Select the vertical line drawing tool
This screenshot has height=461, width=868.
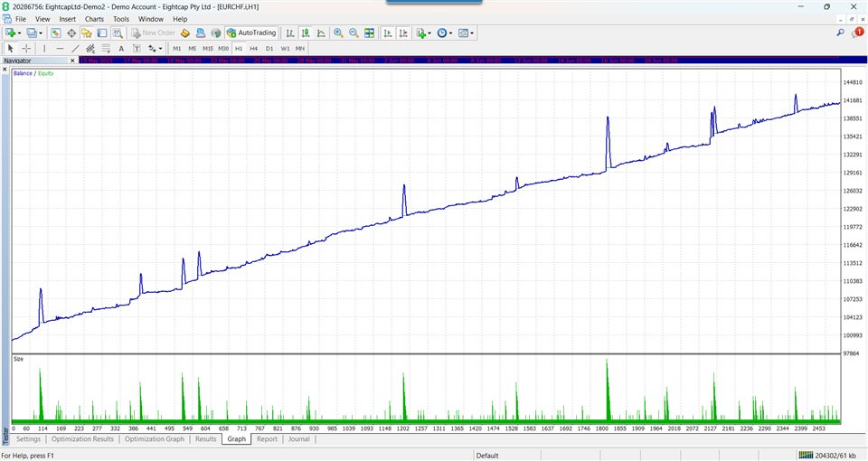pyautogui.click(x=44, y=48)
